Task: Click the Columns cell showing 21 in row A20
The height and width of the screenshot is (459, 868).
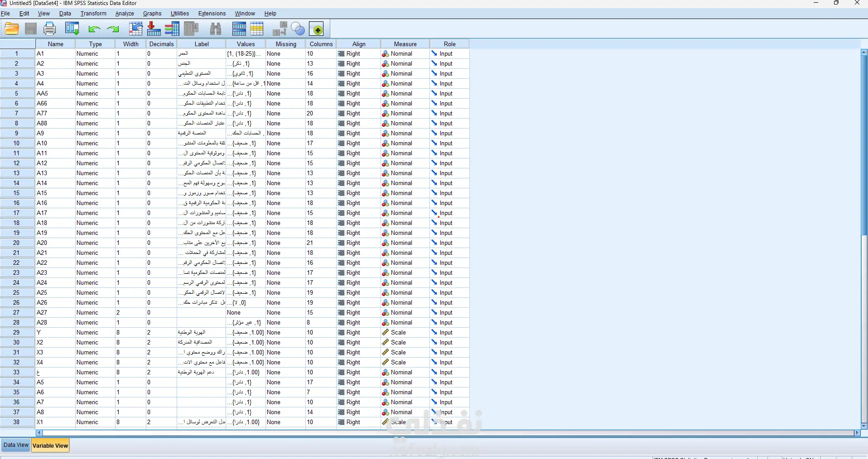Action: click(x=321, y=243)
